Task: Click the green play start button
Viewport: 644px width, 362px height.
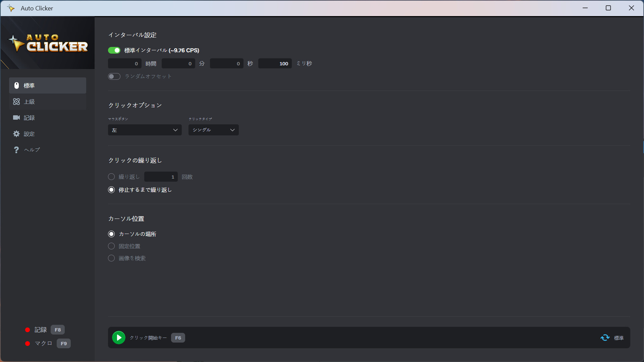Action: pos(119,338)
